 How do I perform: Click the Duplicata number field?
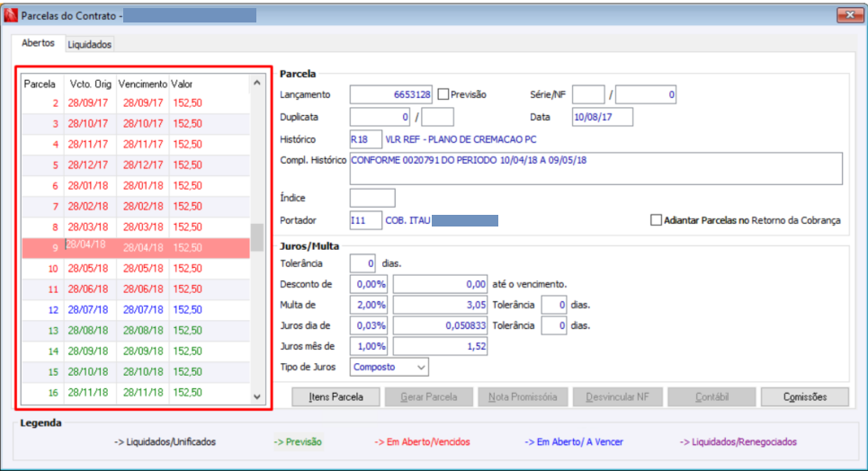(x=380, y=118)
